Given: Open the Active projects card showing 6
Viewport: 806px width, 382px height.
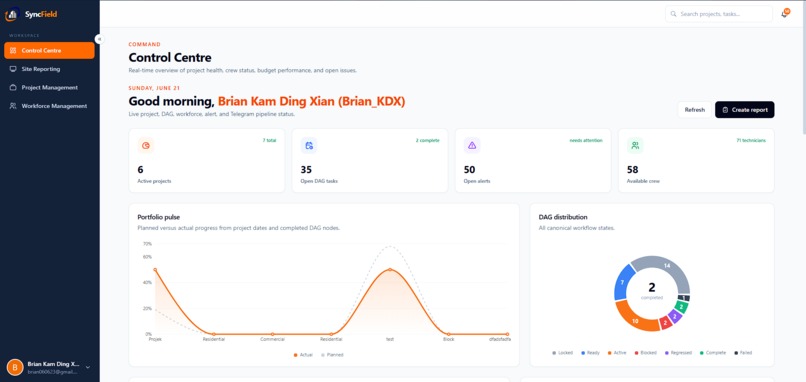Looking at the screenshot, I should [x=207, y=160].
